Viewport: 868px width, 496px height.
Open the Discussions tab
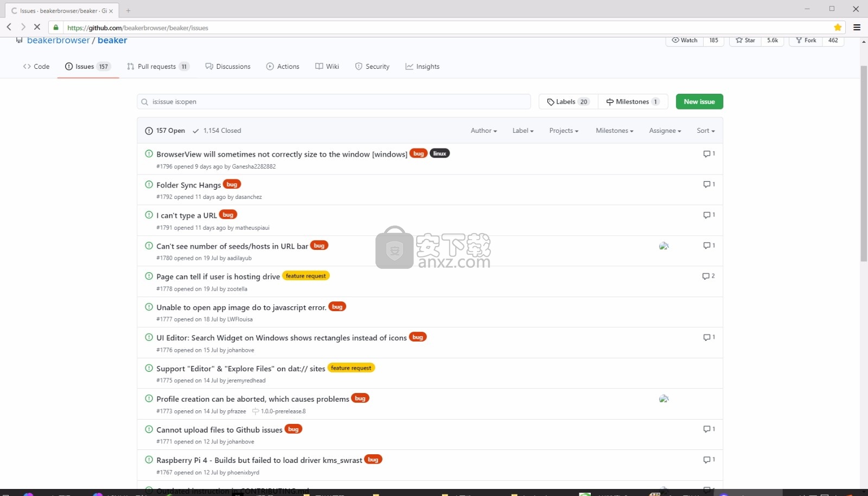[x=228, y=67]
